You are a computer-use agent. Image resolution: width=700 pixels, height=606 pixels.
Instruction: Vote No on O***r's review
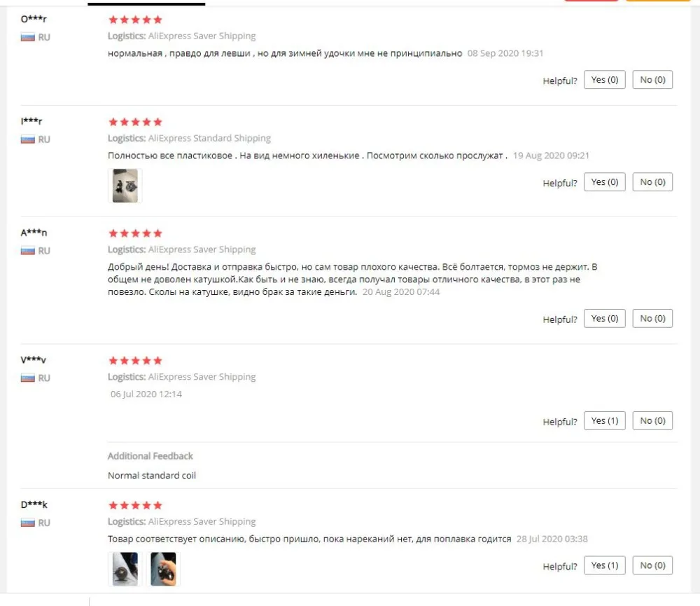[x=652, y=80]
